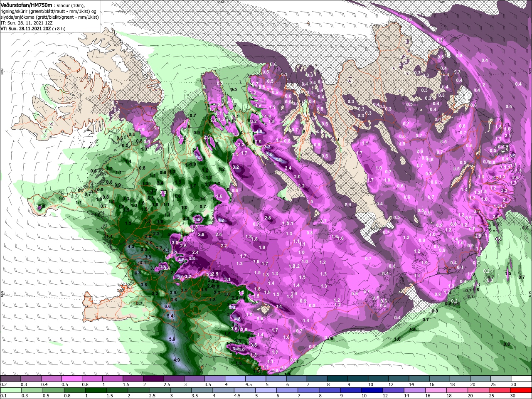The width and height of the screenshot is (532, 399).
Task: Pick rain legend swatch between 25 and 30
Action: (500, 390)
